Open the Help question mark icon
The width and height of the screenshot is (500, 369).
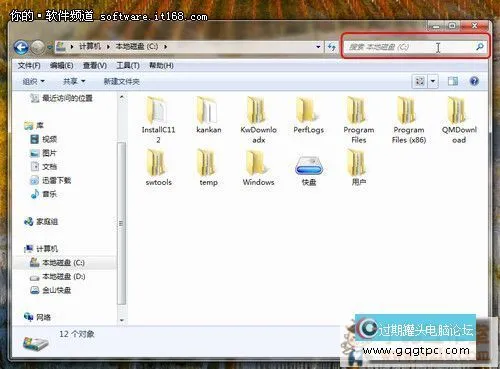[474, 81]
